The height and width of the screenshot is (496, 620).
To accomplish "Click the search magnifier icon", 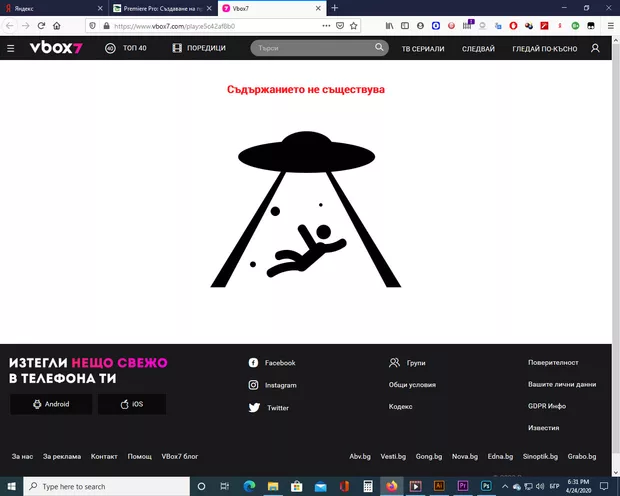I will 379,47.
